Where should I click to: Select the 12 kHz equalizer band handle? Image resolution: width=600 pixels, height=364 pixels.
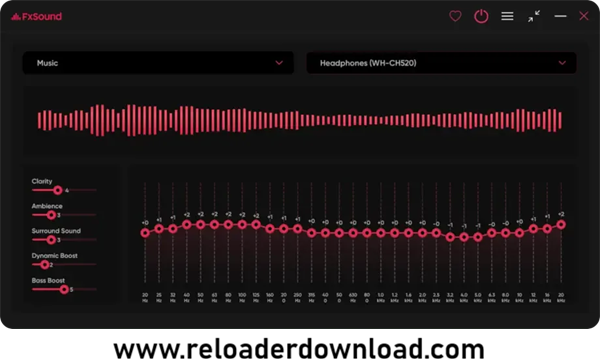[x=533, y=229]
